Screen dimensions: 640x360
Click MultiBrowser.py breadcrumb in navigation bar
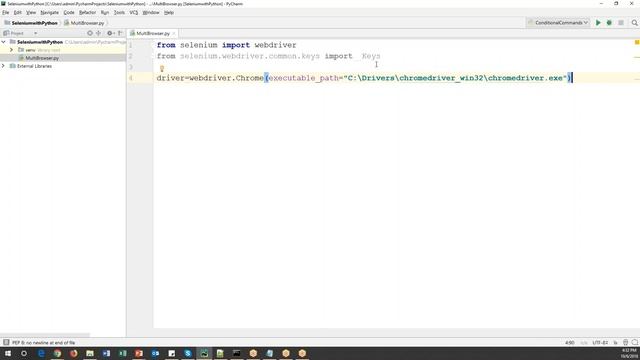(x=84, y=23)
